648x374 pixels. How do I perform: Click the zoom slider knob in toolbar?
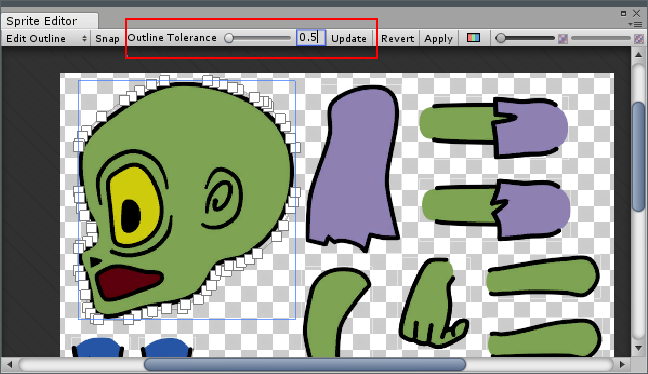pos(500,38)
